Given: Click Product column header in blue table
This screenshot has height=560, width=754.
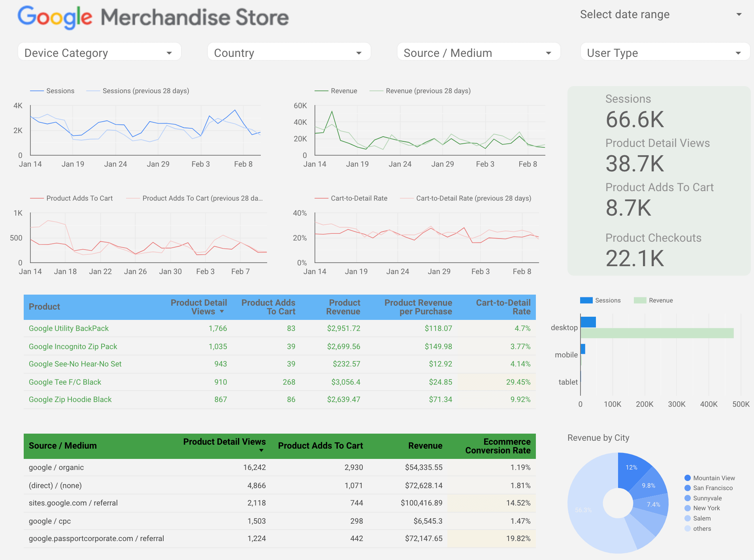Looking at the screenshot, I should [44, 307].
